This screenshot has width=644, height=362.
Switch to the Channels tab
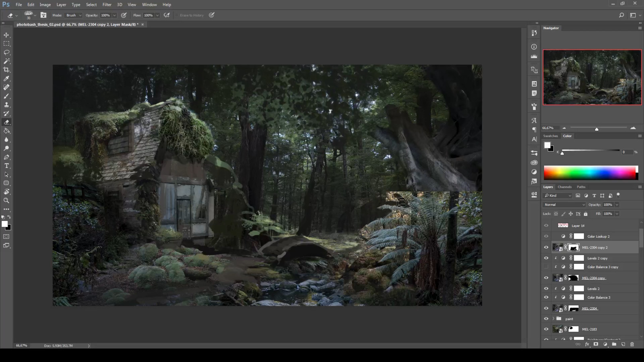(564, 187)
